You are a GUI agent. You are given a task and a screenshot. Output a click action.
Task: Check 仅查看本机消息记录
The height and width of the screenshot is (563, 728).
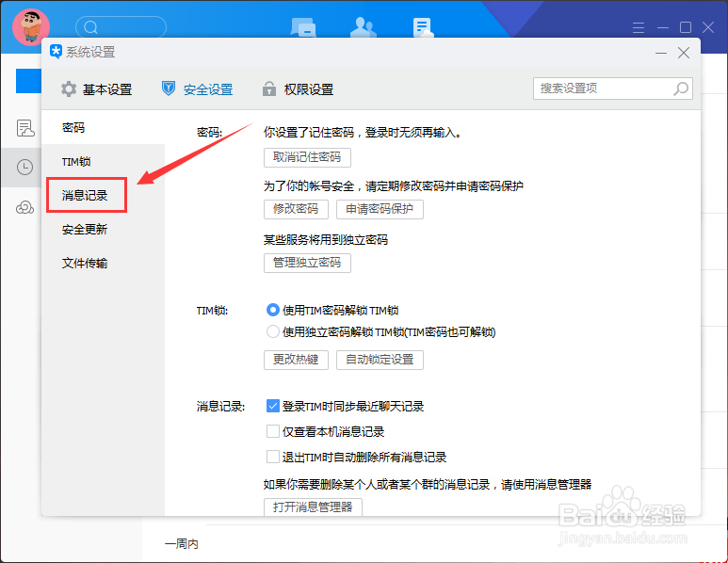point(272,431)
